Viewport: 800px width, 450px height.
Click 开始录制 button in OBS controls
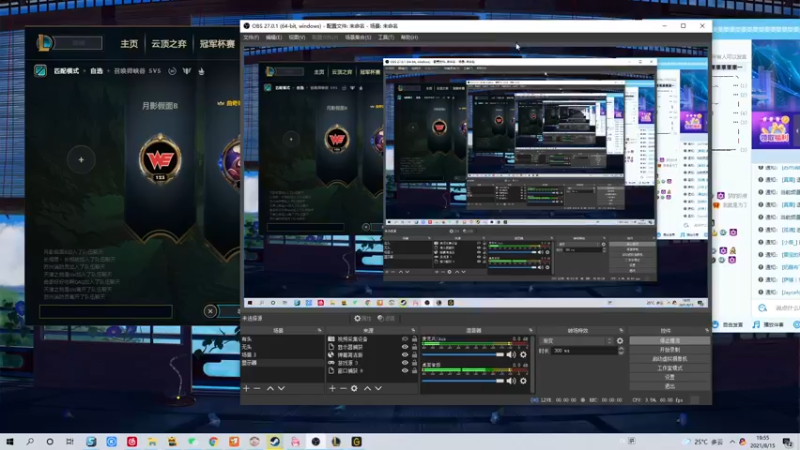click(669, 349)
